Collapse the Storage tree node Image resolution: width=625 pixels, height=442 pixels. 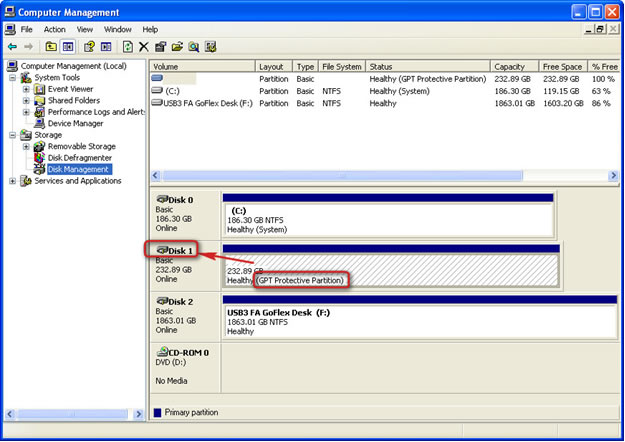click(x=13, y=135)
